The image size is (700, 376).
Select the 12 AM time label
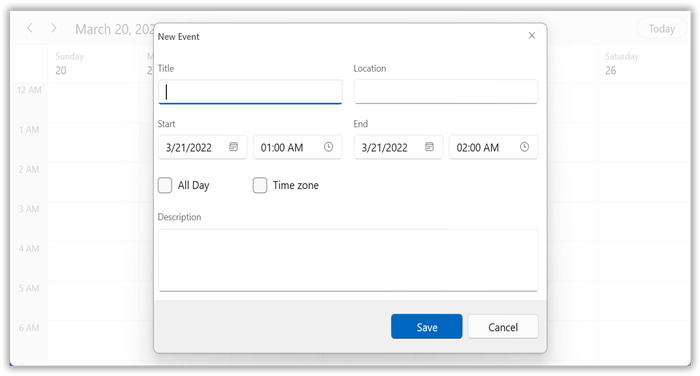pos(29,90)
